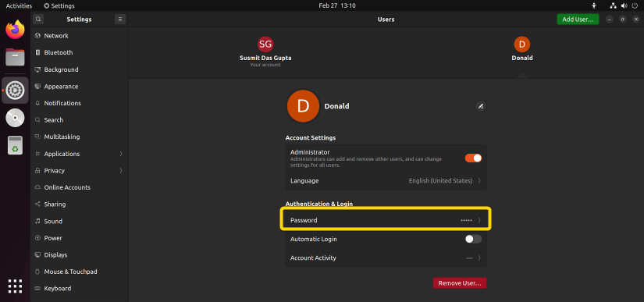Click the Bluetooth sidebar icon
The image size is (644, 302).
37,52
